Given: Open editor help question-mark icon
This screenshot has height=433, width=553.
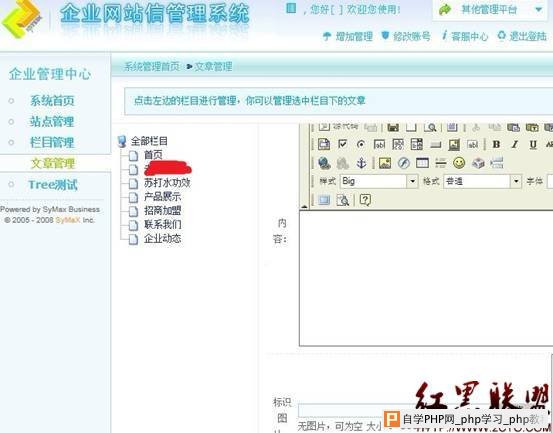Looking at the screenshot, I should coord(365,200).
